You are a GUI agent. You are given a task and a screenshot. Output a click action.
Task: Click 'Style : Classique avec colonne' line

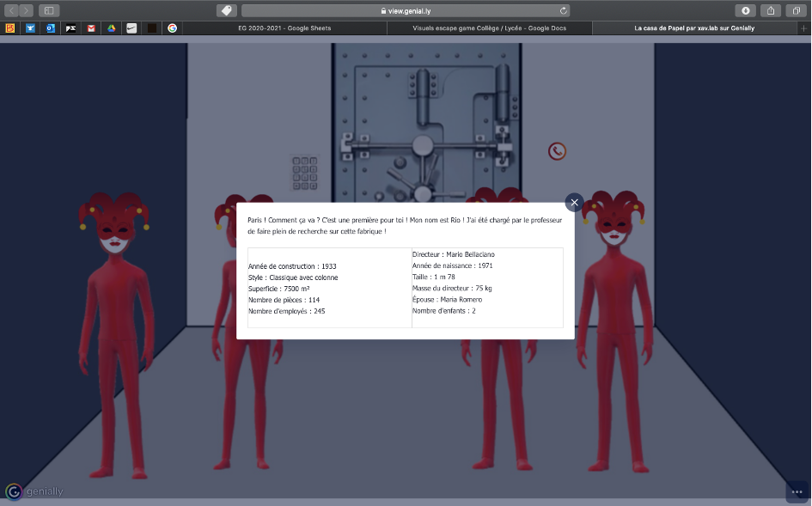click(x=293, y=277)
